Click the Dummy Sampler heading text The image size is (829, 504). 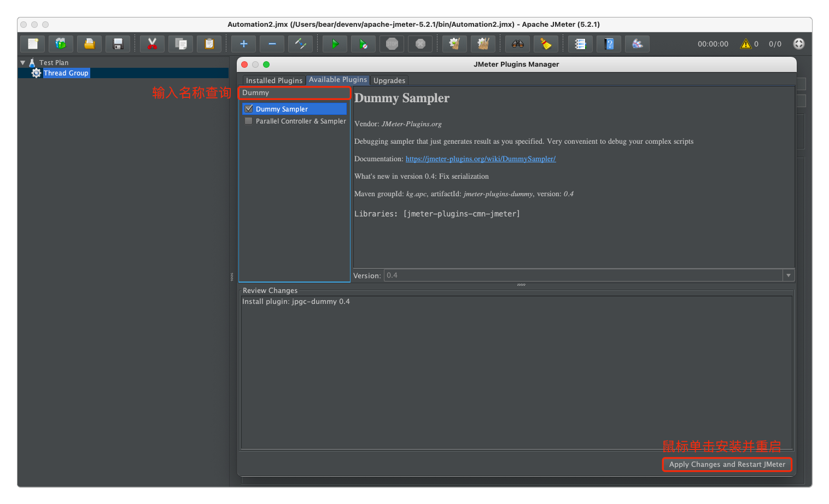click(x=402, y=98)
